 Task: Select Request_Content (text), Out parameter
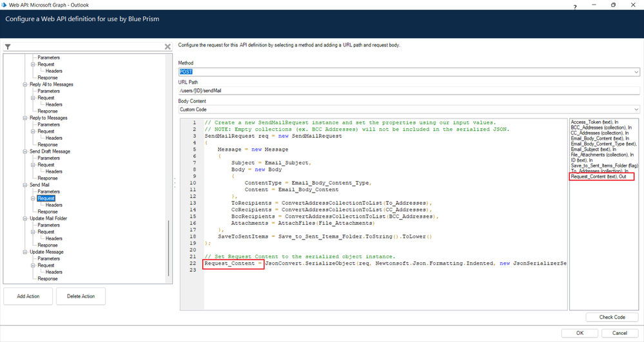tap(598, 176)
